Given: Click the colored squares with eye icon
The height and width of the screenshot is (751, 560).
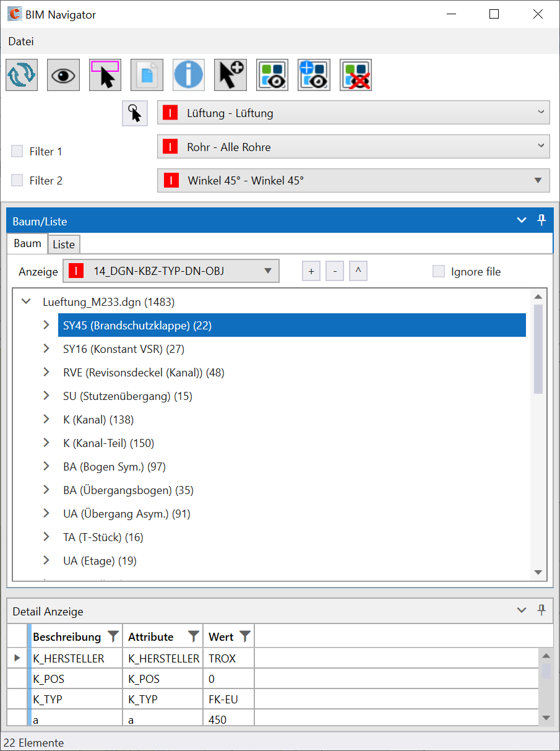Looking at the screenshot, I should point(272,75).
